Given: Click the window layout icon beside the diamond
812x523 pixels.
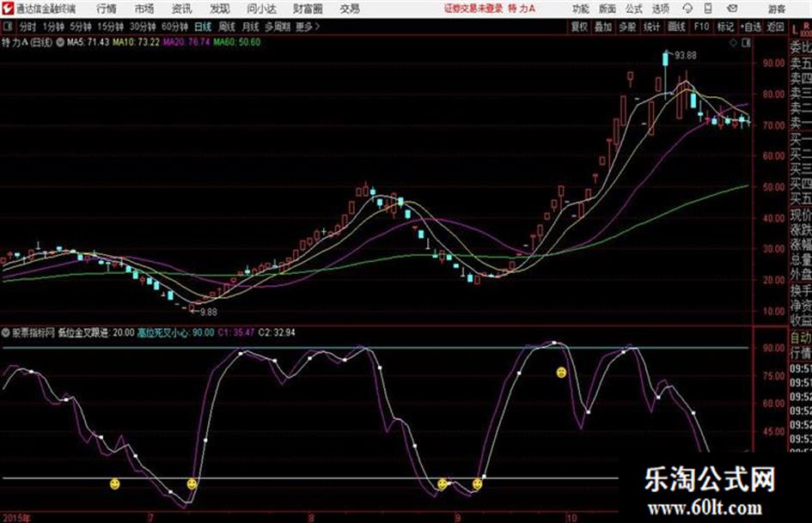Looking at the screenshot, I should pos(746,43).
